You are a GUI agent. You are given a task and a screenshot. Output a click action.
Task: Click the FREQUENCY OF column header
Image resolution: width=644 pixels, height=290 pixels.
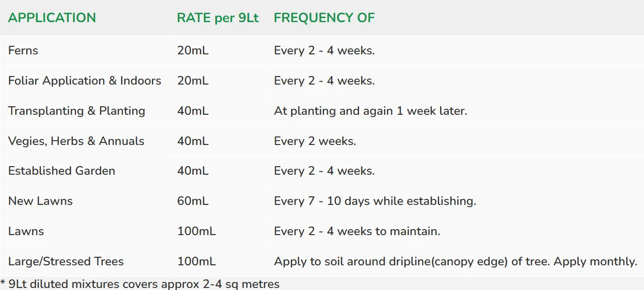click(x=324, y=18)
